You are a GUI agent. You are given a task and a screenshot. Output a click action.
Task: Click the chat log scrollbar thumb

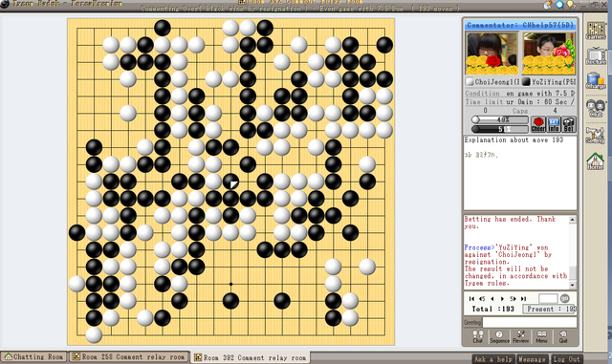pos(572,272)
